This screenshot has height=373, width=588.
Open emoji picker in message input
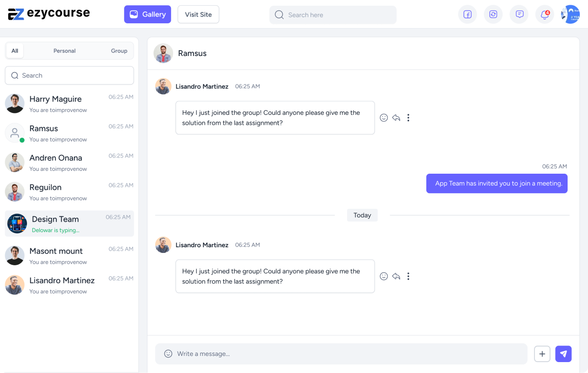[x=168, y=354]
